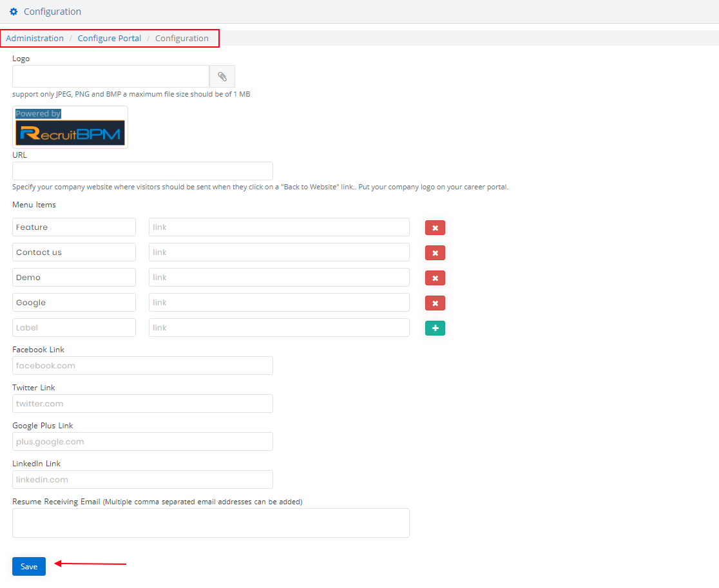This screenshot has width=719, height=588.
Task: Remove the Contact us menu item
Action: pos(435,252)
